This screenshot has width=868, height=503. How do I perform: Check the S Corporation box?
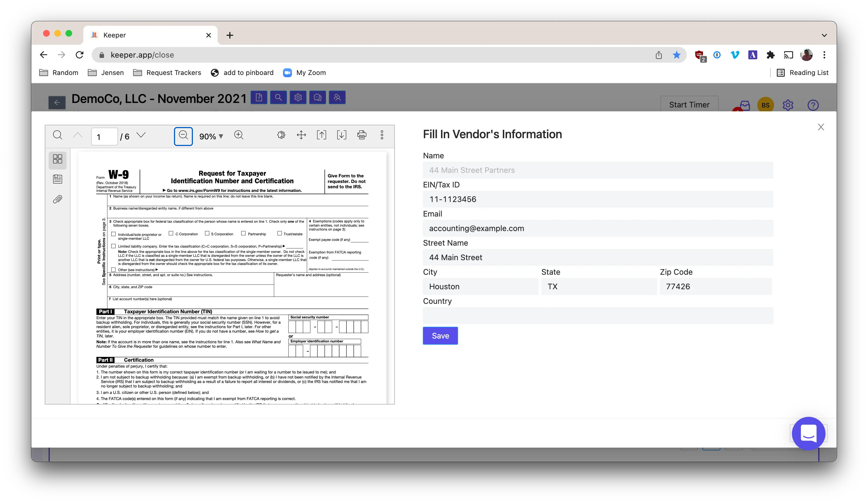coord(207,233)
